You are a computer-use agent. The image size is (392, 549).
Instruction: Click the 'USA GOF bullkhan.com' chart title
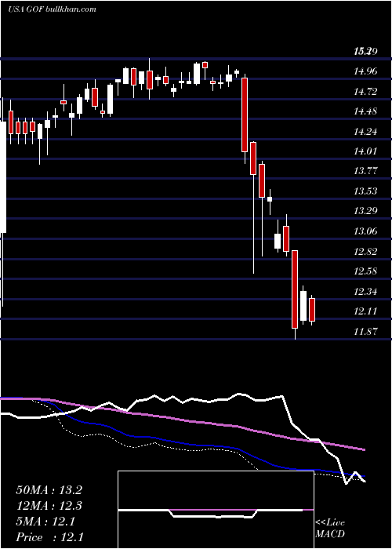[x=52, y=9]
